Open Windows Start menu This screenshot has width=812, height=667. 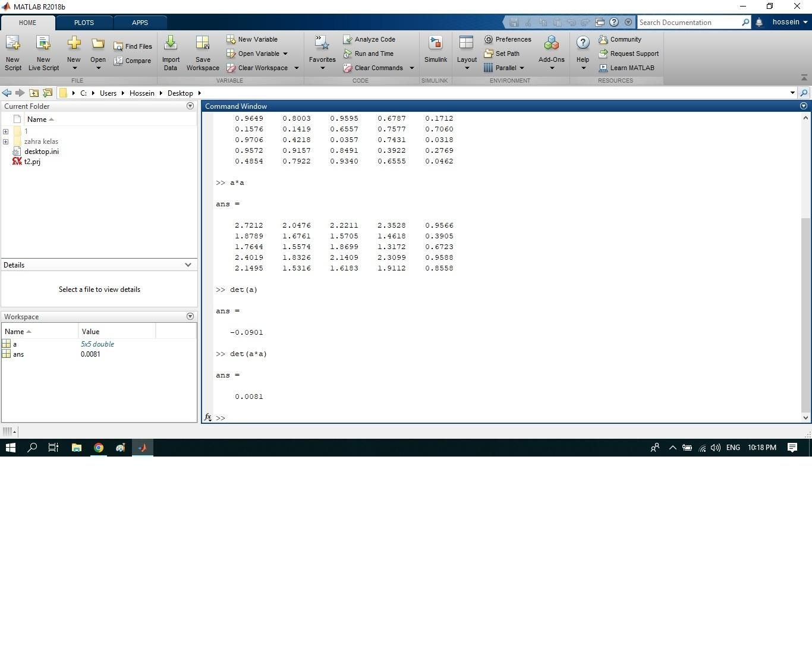pyautogui.click(x=10, y=448)
